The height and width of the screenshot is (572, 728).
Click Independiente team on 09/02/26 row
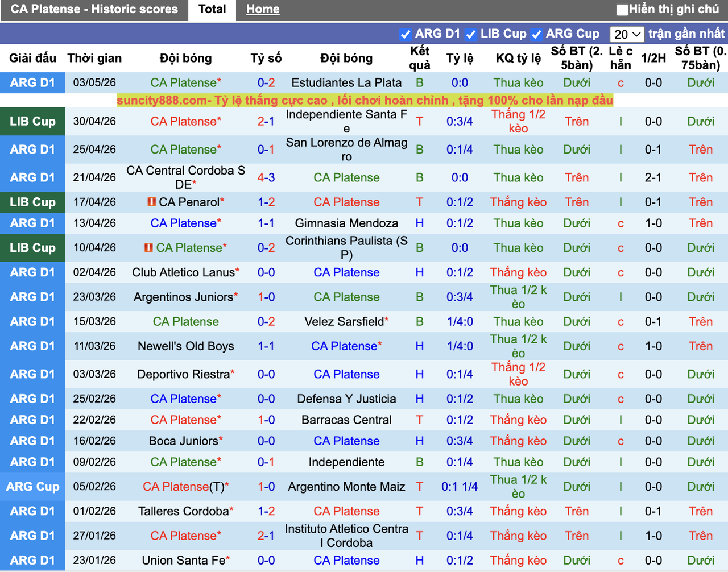346,462
